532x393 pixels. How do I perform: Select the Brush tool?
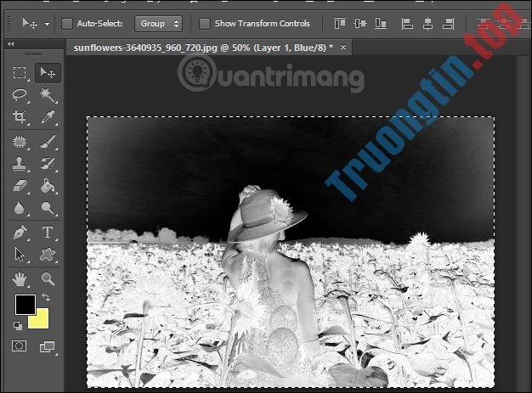[x=48, y=142]
